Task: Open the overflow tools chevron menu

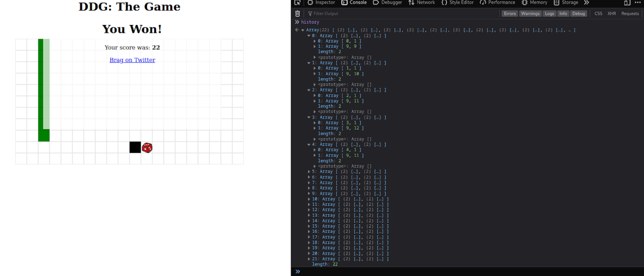Action: [587, 3]
